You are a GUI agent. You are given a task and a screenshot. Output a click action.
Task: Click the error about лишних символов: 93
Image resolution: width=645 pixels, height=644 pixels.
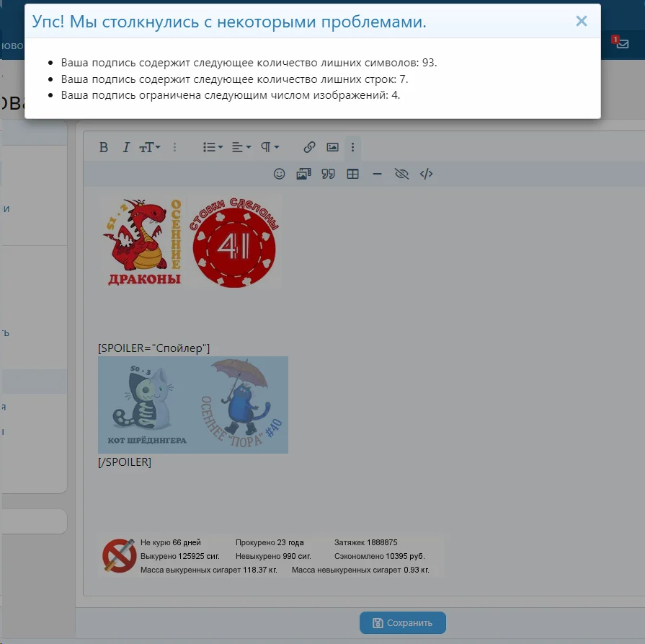click(x=249, y=63)
